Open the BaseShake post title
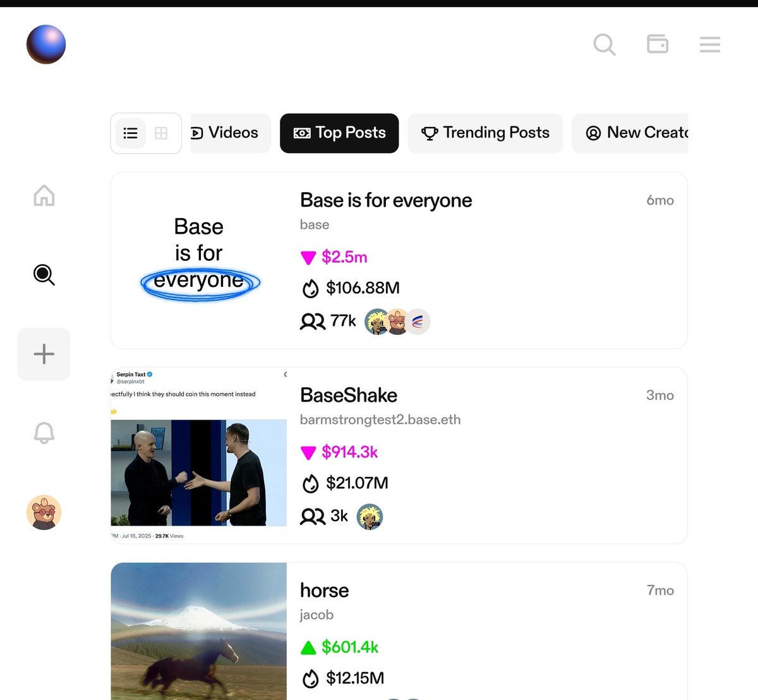Viewport: 758px width, 700px height. pyautogui.click(x=349, y=395)
